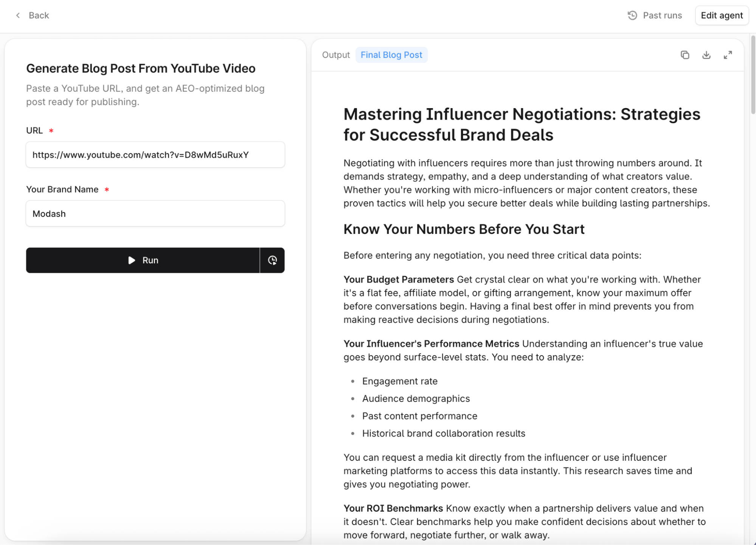Click the page vertical scrollbar
The image size is (756, 545).
click(753, 76)
